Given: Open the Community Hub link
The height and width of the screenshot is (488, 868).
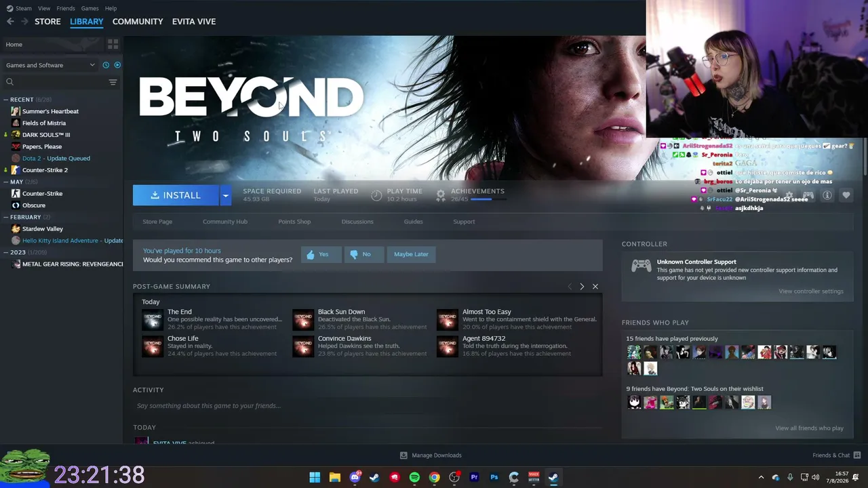Looking at the screenshot, I should click(225, 222).
